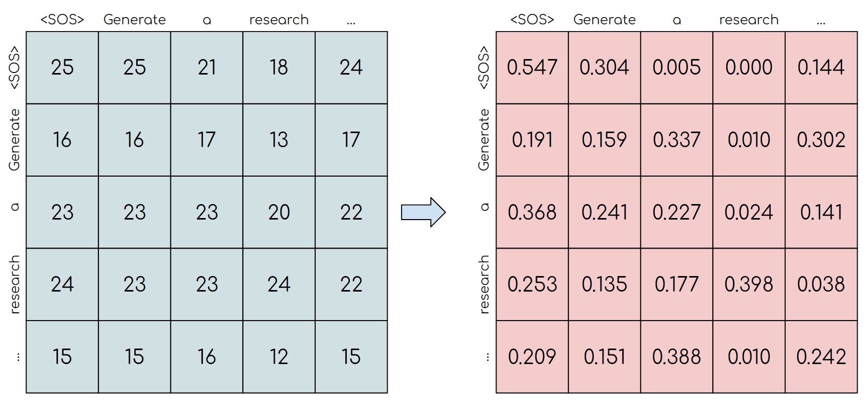Click the "<SOS>" row label beside the blue matrix
Screen dimensions: 868x405
(14, 67)
